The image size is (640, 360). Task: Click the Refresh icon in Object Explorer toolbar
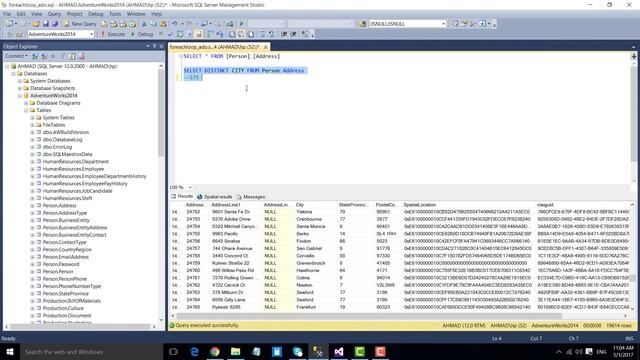pyautogui.click(x=72, y=56)
